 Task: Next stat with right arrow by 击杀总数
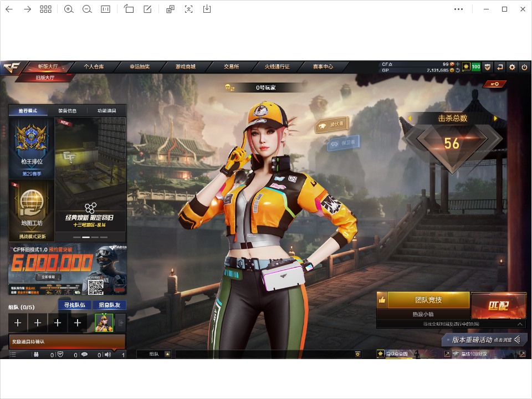495,119
